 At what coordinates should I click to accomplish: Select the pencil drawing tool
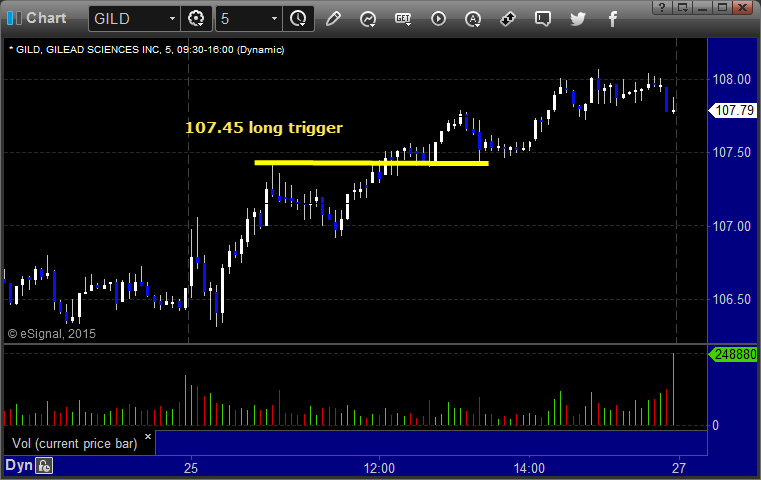[333, 19]
